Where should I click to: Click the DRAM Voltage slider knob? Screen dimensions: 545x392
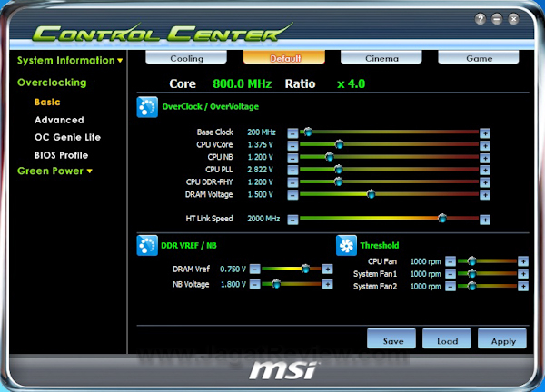point(371,194)
